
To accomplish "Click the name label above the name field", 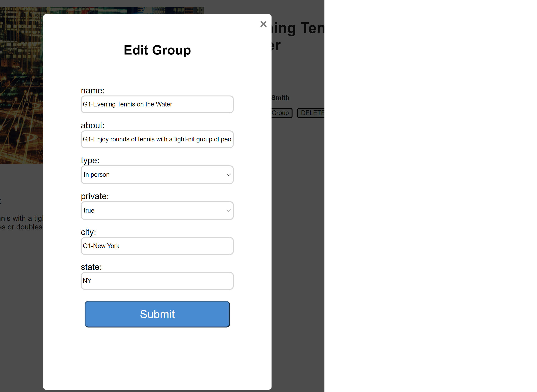I will point(93,90).
